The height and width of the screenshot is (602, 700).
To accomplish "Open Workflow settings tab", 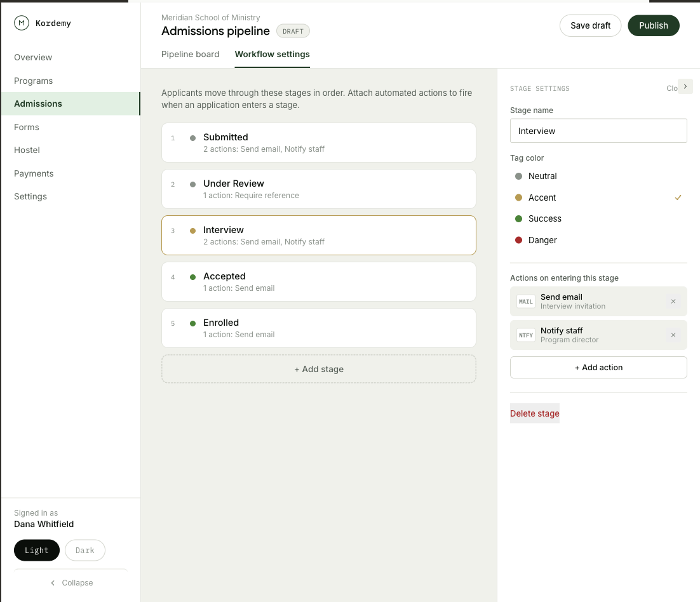I will (273, 55).
